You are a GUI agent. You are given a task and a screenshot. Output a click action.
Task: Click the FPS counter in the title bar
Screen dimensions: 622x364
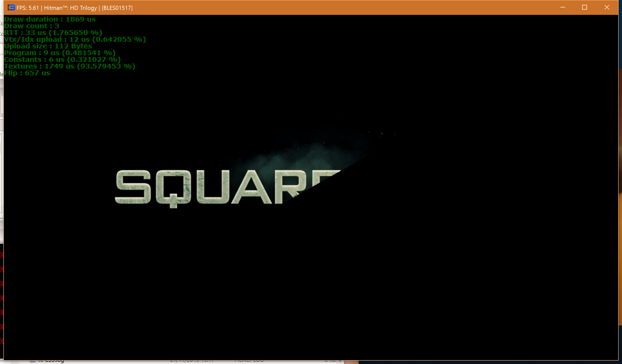pos(28,8)
